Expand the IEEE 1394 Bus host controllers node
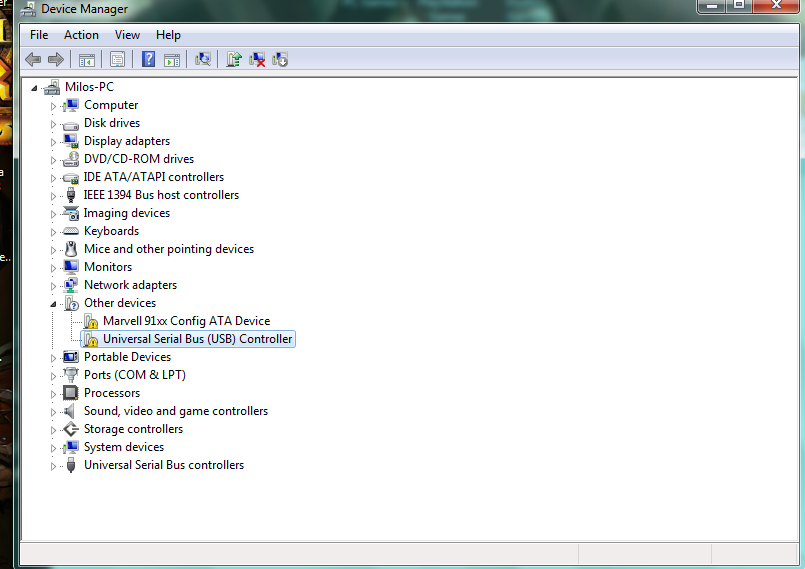 53,196
